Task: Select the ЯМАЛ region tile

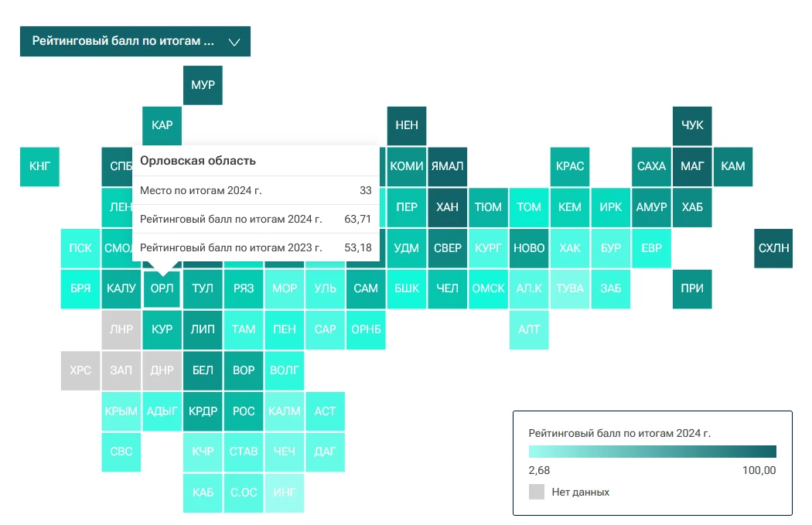Action: (x=447, y=166)
